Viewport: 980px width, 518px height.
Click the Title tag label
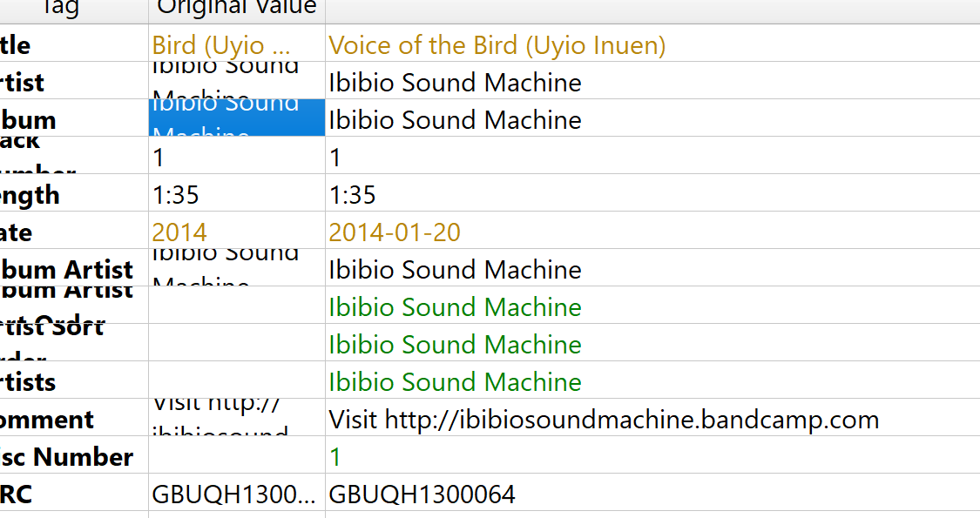pos(15,45)
